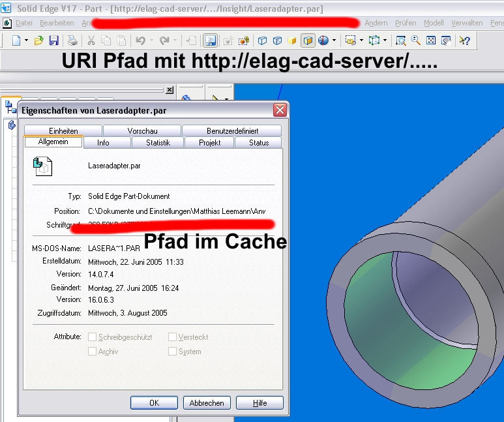Click the orange part painter icon
The width and height of the screenshot is (504, 422).
(244, 41)
